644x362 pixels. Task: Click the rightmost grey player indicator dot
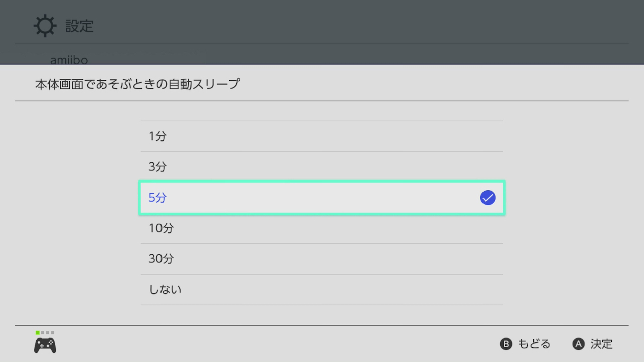tap(52, 333)
